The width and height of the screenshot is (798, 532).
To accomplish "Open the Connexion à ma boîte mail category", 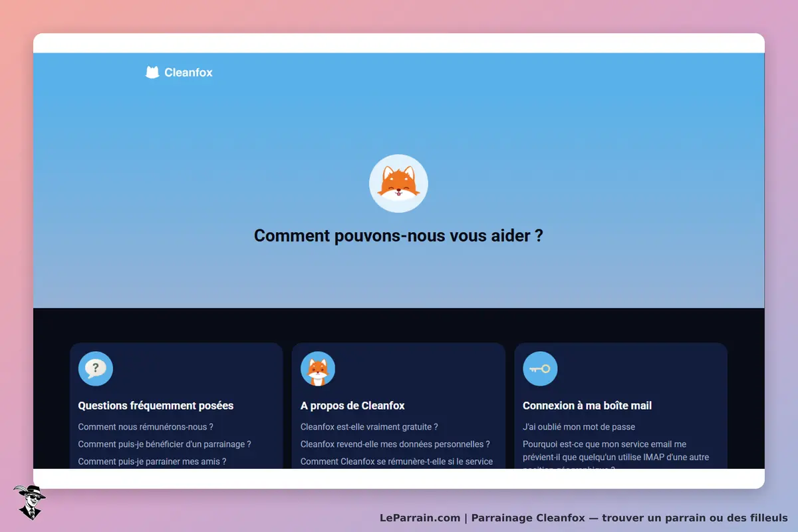I will click(x=587, y=406).
